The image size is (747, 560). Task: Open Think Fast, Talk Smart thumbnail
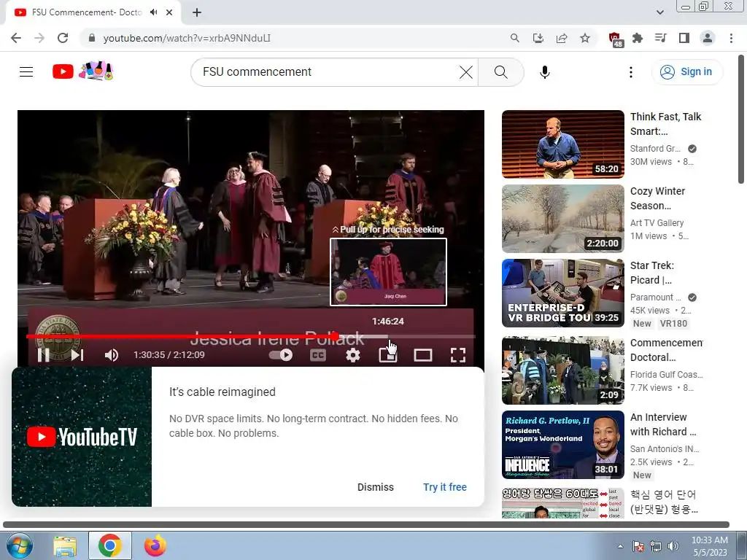pos(563,144)
